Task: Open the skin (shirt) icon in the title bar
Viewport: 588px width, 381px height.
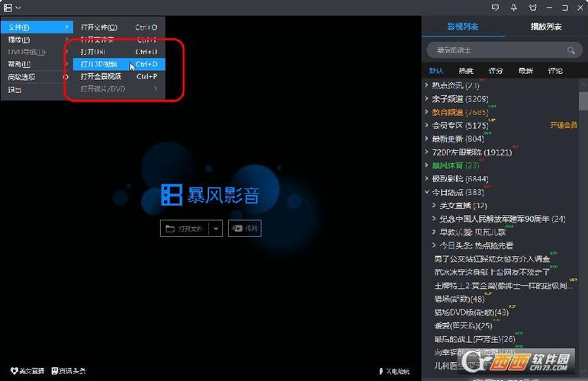Action: point(532,8)
